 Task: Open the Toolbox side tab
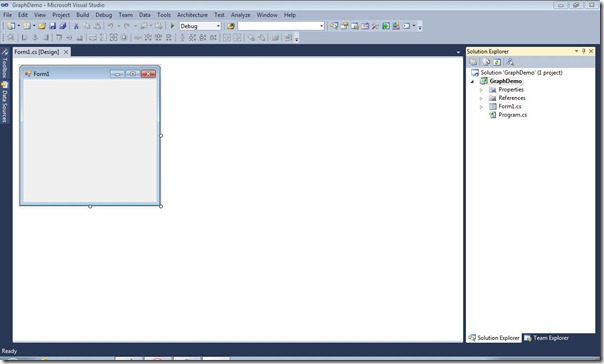[x=5, y=64]
